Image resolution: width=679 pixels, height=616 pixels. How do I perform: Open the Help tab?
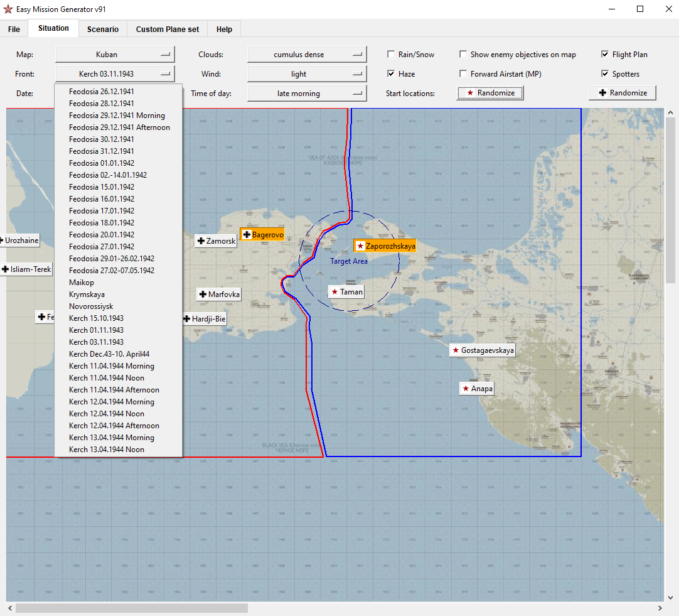224,29
